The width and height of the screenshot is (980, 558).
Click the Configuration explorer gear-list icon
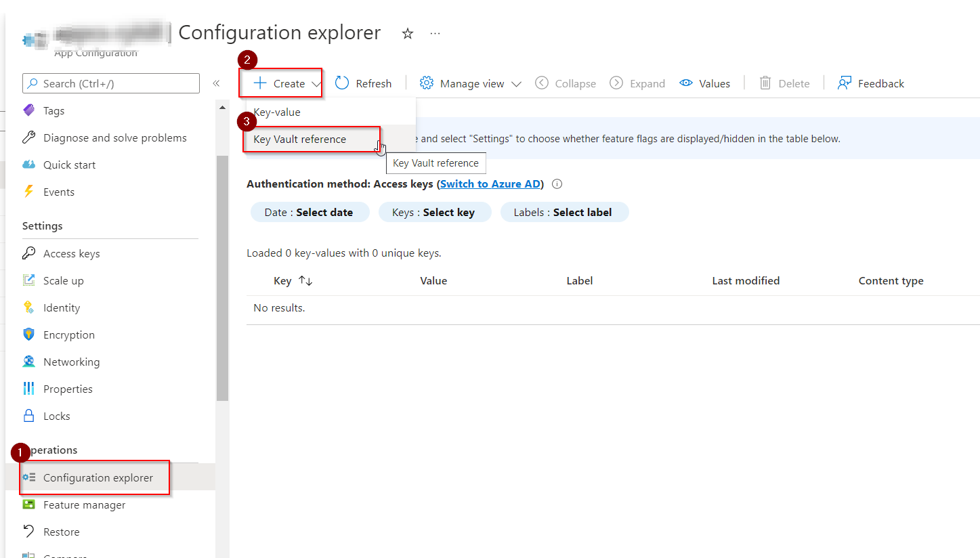tap(28, 477)
